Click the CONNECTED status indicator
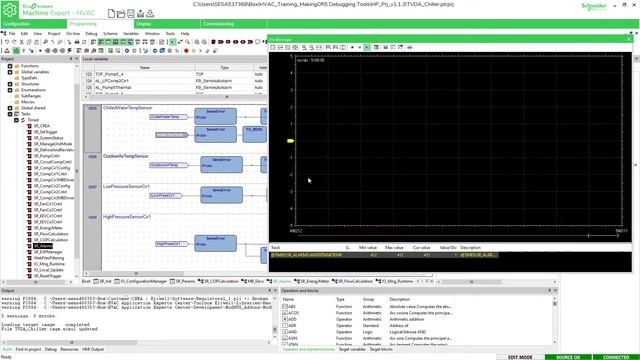 point(616,357)
